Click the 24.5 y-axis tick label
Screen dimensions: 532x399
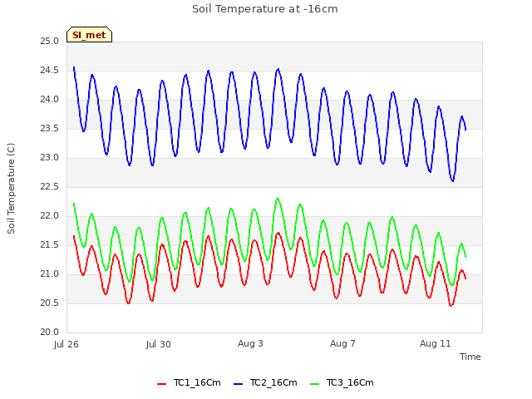tap(50, 70)
